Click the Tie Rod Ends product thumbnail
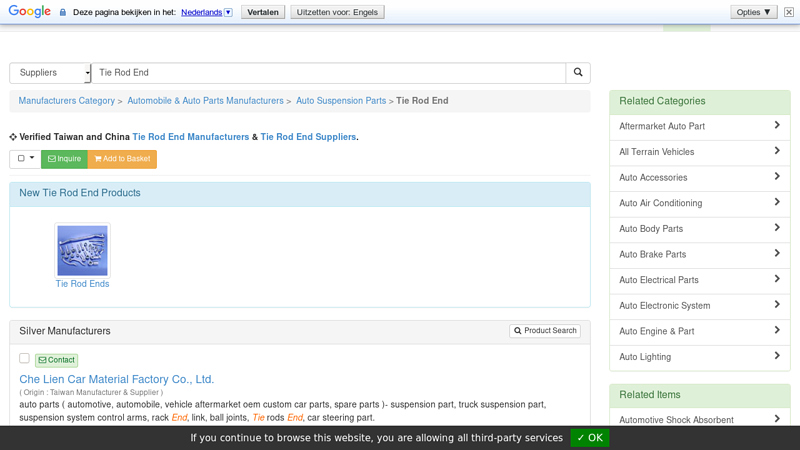Image resolution: width=800 pixels, height=450 pixels. click(82, 251)
